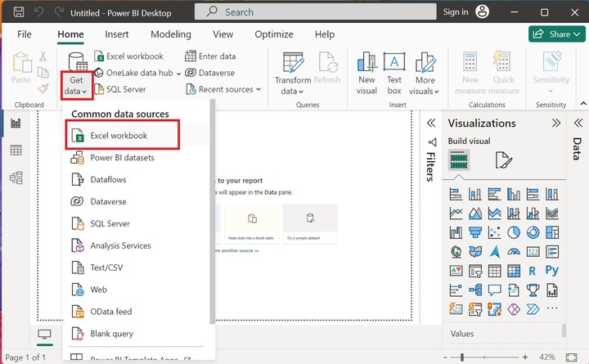Select the Python visual icon
The height and width of the screenshot is (364, 589).
pyautogui.click(x=552, y=271)
